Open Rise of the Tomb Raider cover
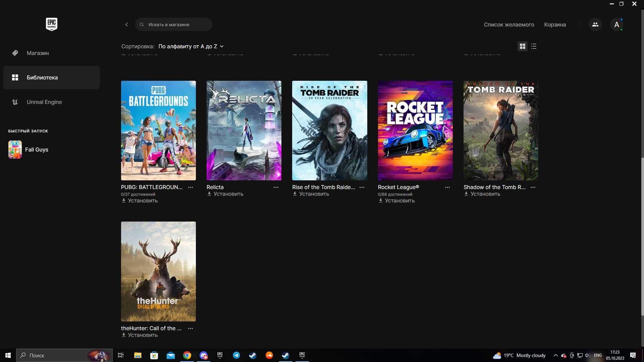Screen dimensions: 644x362 point(329,130)
